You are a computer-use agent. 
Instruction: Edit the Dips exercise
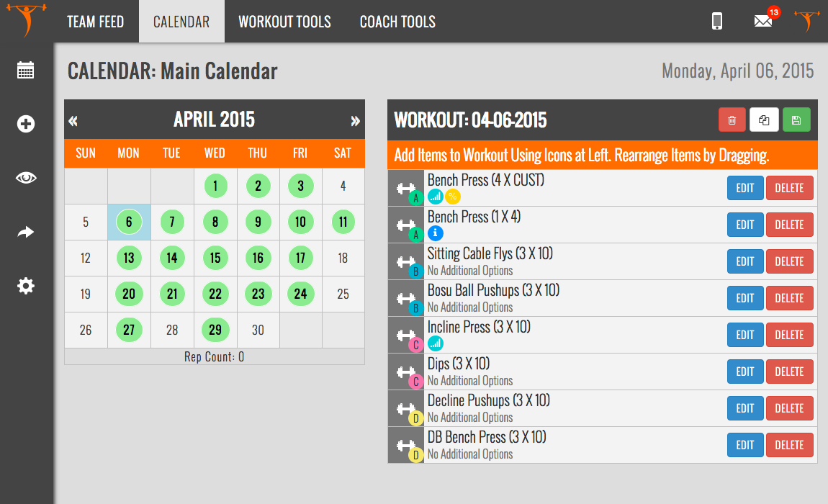point(744,372)
